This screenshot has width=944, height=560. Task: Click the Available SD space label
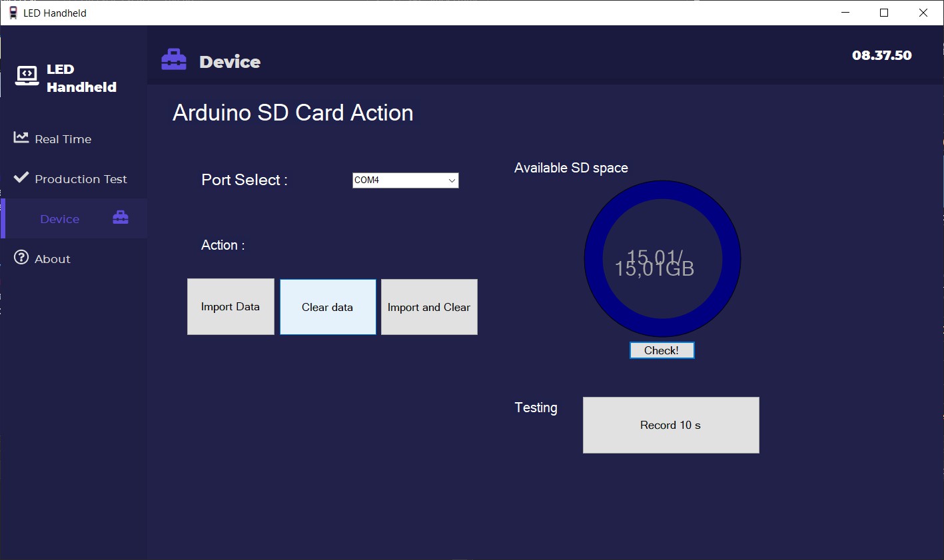tap(571, 168)
